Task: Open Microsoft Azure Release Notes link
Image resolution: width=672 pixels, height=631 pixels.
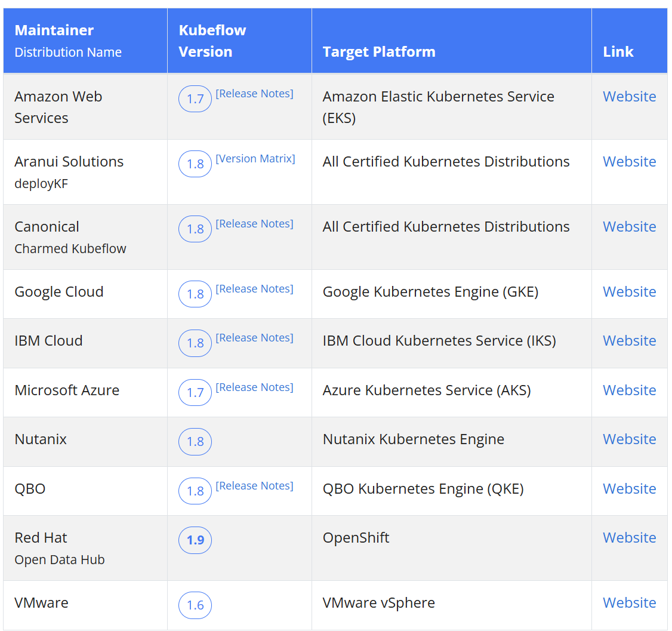Action: (x=255, y=387)
